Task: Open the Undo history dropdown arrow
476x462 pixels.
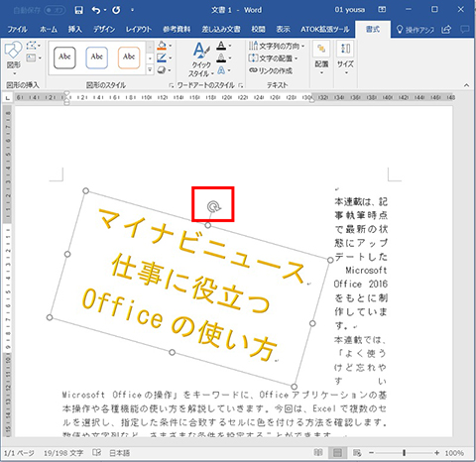Action: coord(105,10)
